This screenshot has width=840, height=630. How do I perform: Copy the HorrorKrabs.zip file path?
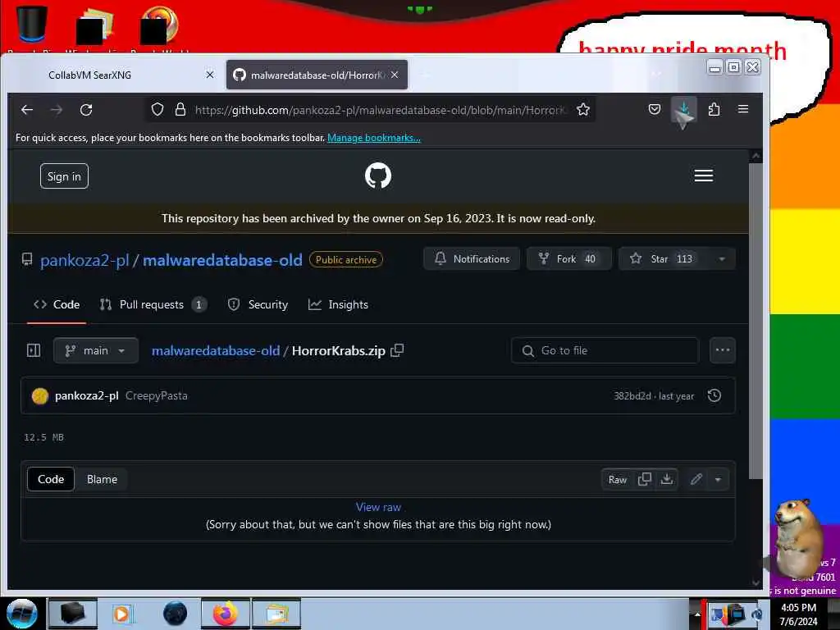tap(397, 350)
